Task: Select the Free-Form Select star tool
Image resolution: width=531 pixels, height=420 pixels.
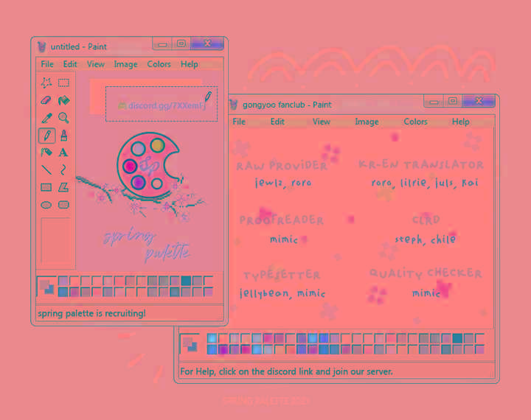Action: 46,83
